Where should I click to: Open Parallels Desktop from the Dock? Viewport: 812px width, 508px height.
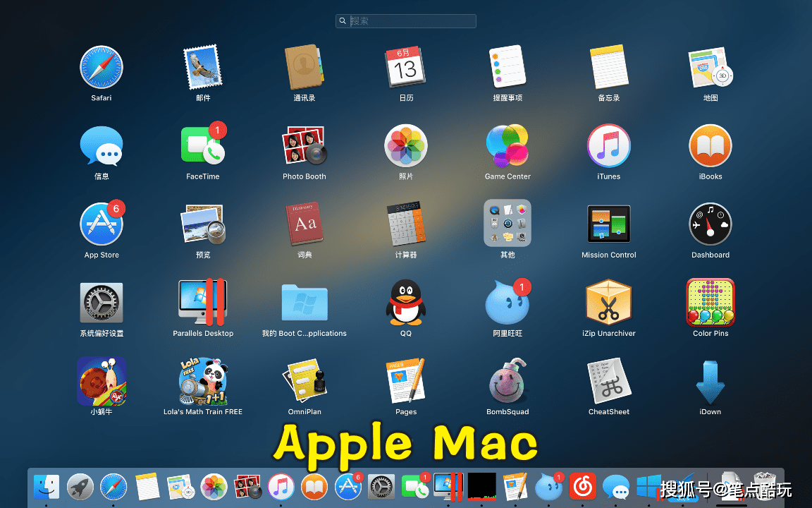[x=448, y=487]
